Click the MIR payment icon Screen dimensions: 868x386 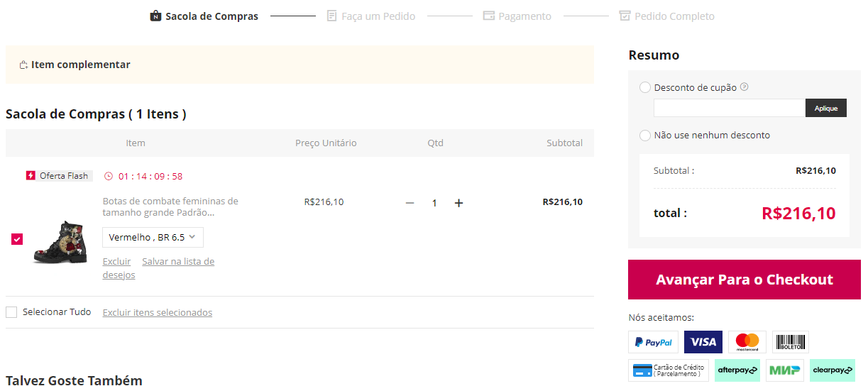[x=785, y=370]
